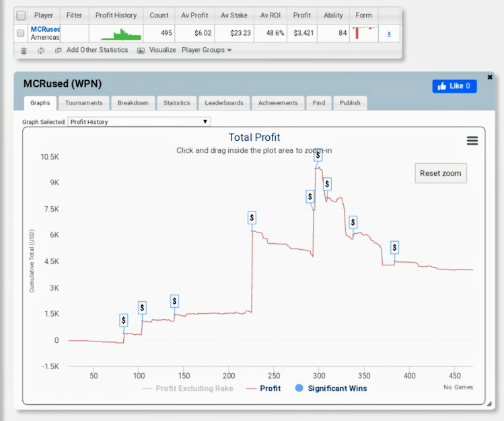Tick the select-all checkbox in table header
The height and width of the screenshot is (421, 504).
coord(21,15)
